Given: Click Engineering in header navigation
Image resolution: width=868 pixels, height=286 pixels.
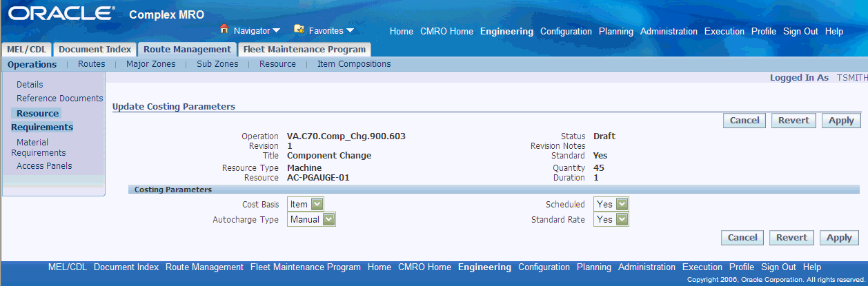Looking at the screenshot, I should [506, 31].
